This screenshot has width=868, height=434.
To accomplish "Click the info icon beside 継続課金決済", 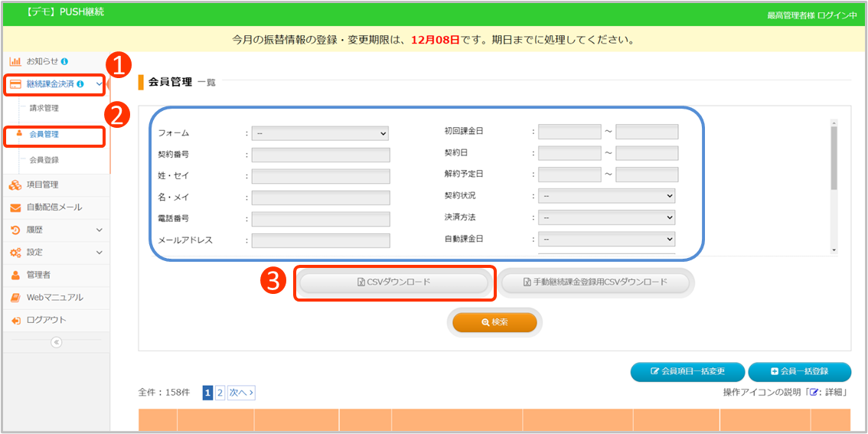I will [80, 84].
